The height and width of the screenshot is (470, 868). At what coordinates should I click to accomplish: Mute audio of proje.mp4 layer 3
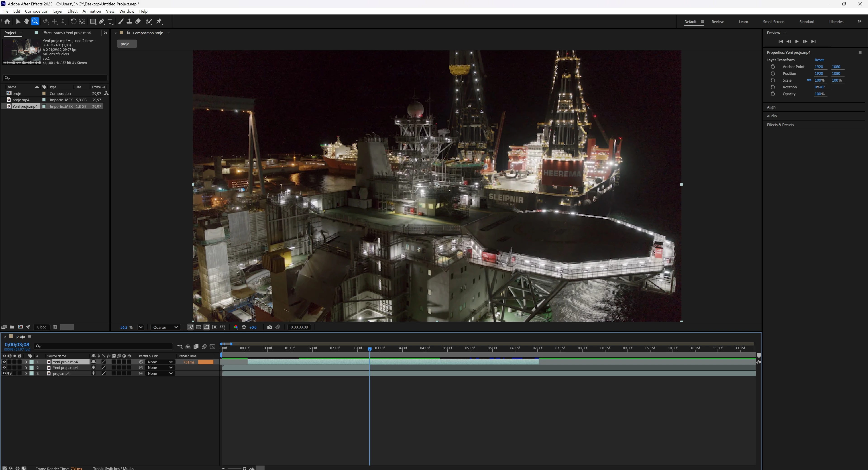(9, 373)
